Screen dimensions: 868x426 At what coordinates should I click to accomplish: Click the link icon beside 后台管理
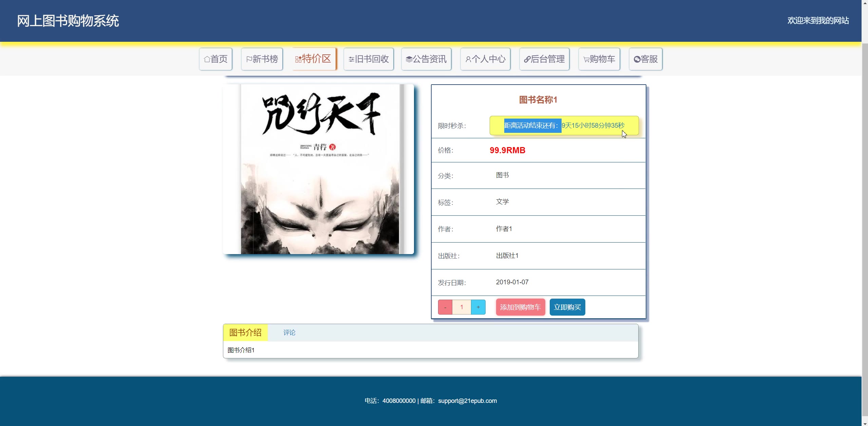527,59
